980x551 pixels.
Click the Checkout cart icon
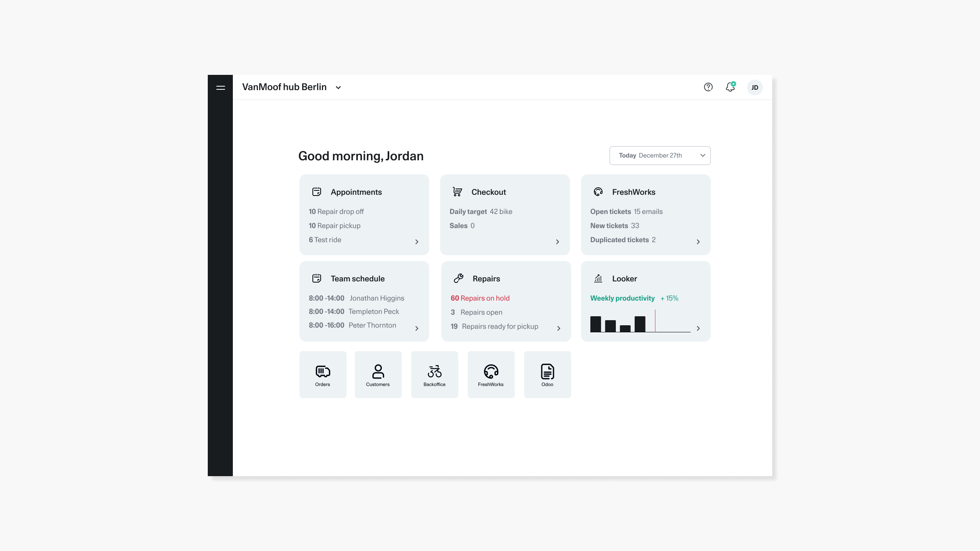click(457, 192)
